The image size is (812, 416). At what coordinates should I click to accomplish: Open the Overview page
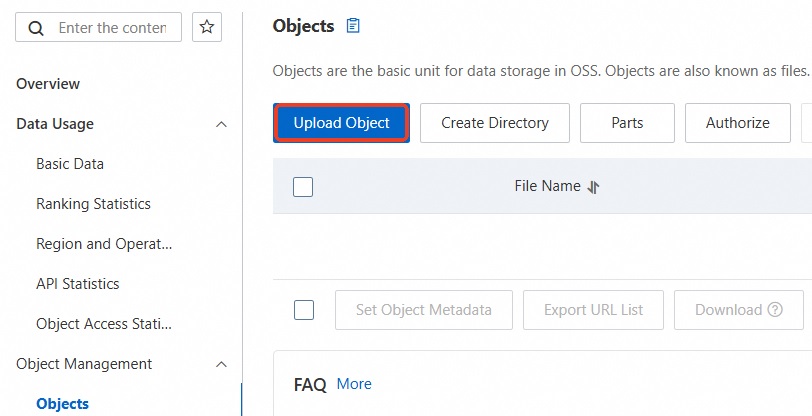(x=48, y=84)
